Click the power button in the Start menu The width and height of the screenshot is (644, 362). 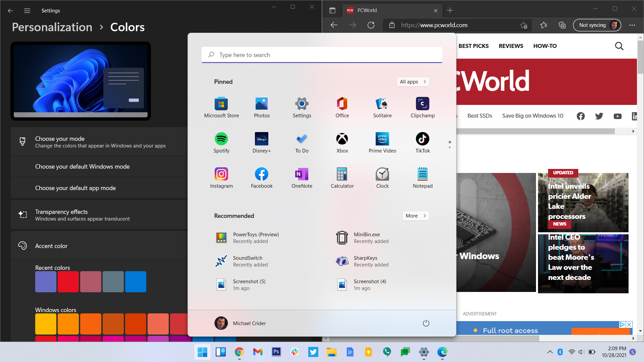[426, 323]
